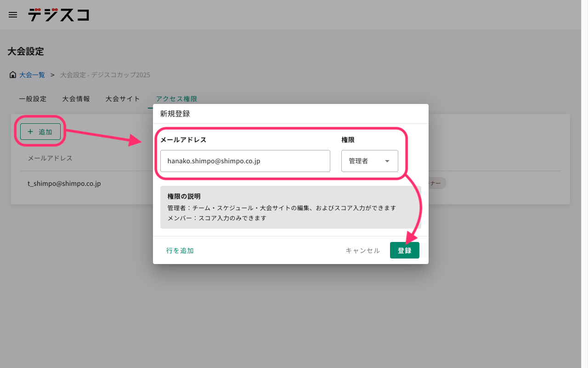Click the 登録 button to register the user
Screen dimensions: 588x368
[404, 250]
